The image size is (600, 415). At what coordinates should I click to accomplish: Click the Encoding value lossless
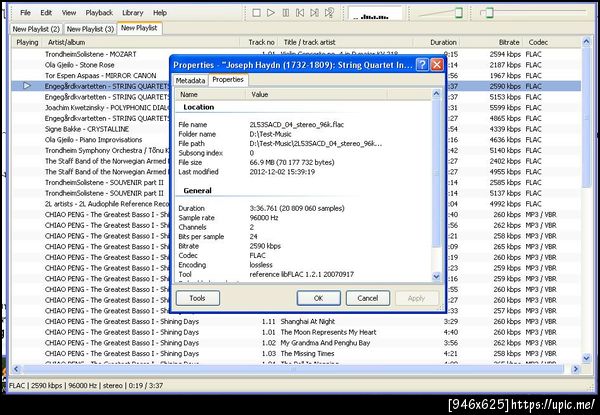click(261, 265)
